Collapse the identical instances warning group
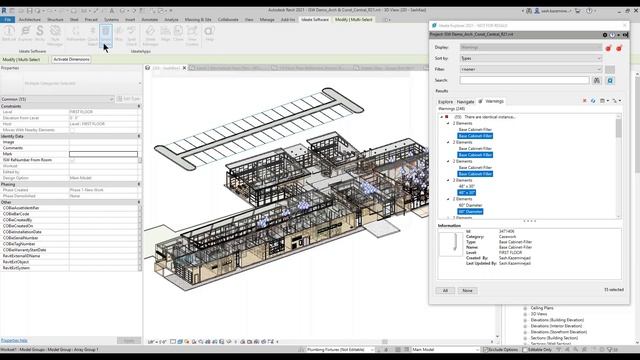This screenshot has width=640, height=360. point(441,117)
